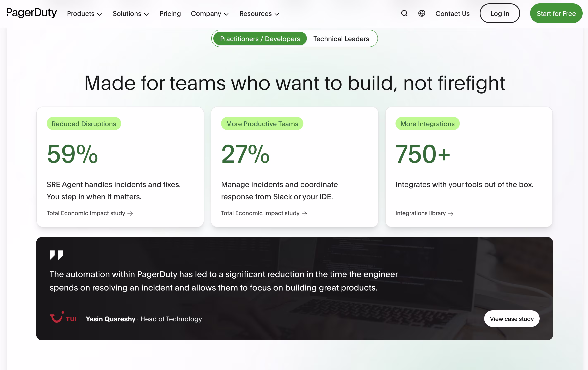Click the Reduced Disruptions badge
Screen dimensions: 588x370
pyautogui.click(x=84, y=124)
